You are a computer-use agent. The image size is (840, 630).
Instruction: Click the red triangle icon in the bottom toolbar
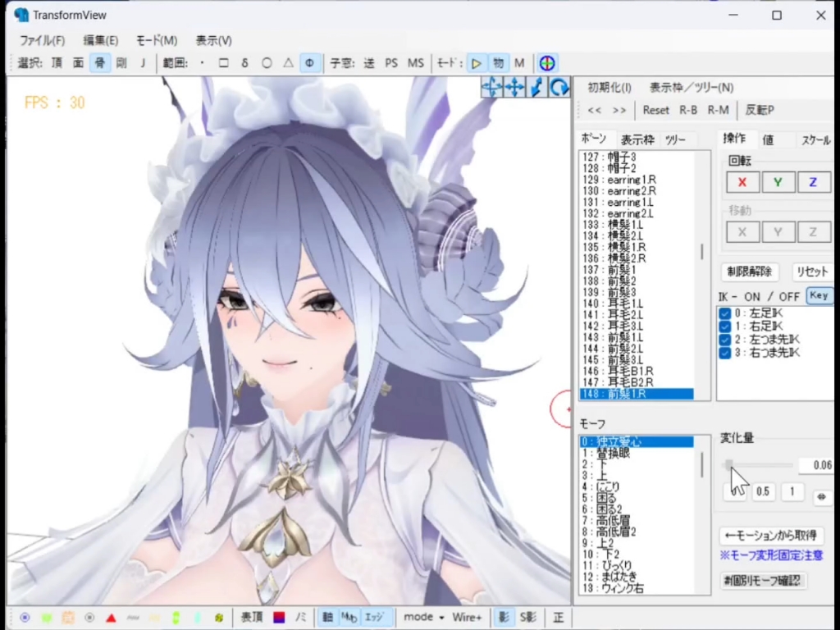(x=111, y=618)
